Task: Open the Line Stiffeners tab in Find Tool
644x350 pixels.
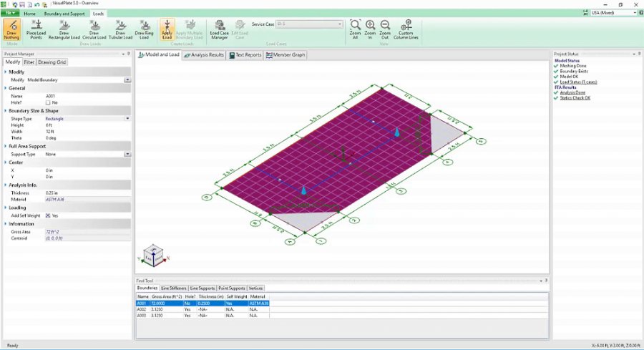Action: [174, 288]
